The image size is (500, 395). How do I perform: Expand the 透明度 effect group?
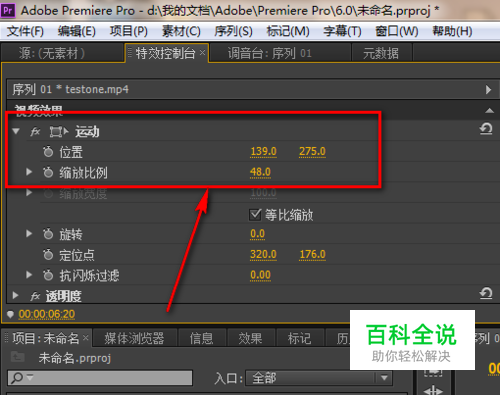[x=15, y=295]
